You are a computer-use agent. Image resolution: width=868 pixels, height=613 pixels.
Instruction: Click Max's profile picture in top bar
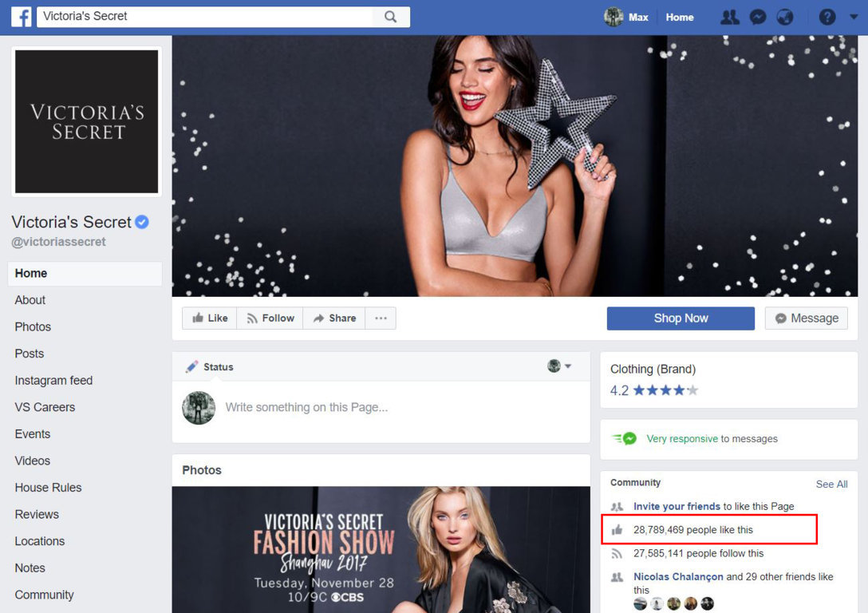pos(614,17)
